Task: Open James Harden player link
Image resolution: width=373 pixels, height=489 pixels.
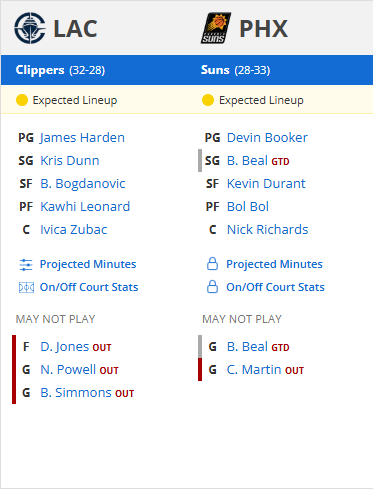Action: tap(82, 138)
